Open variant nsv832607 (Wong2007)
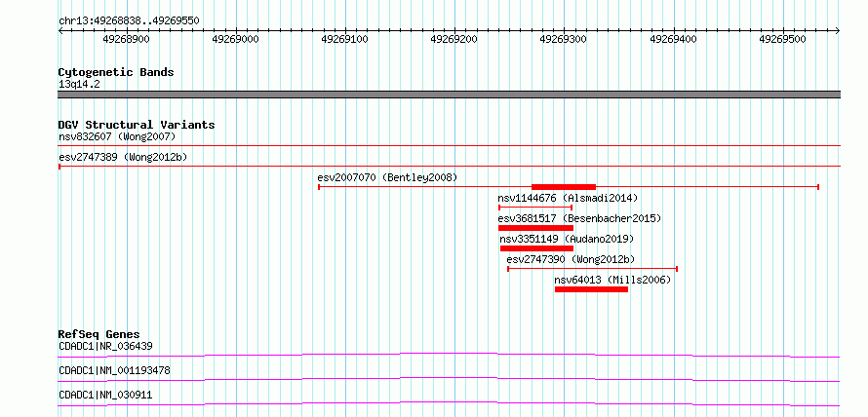Image resolution: width=868 pixels, height=417 pixels. [x=117, y=136]
